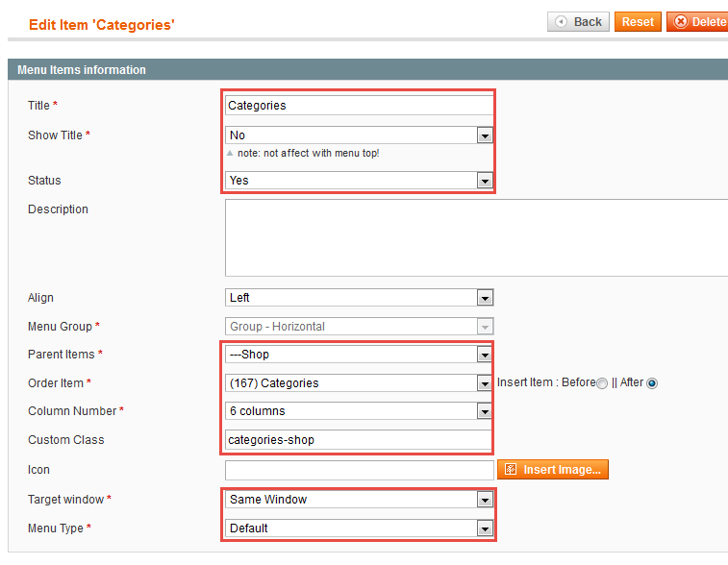The height and width of the screenshot is (565, 728).
Task: Click the Insert Image button
Action: click(553, 470)
